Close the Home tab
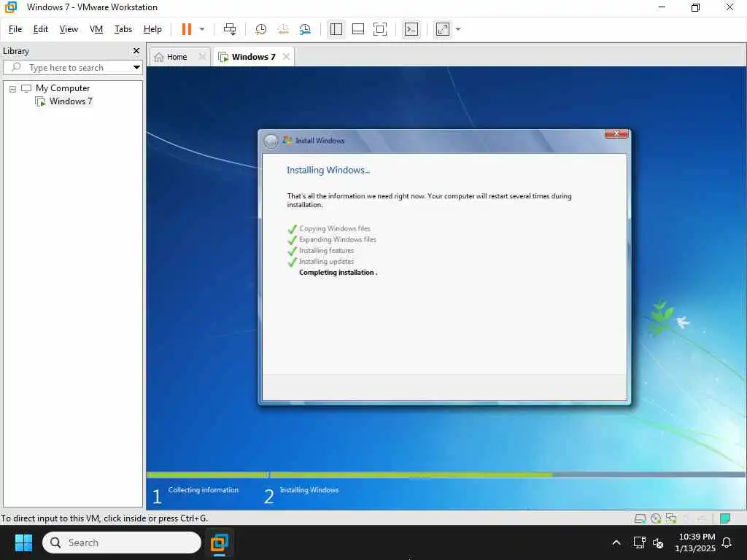The width and height of the screenshot is (747, 560). coord(202,56)
